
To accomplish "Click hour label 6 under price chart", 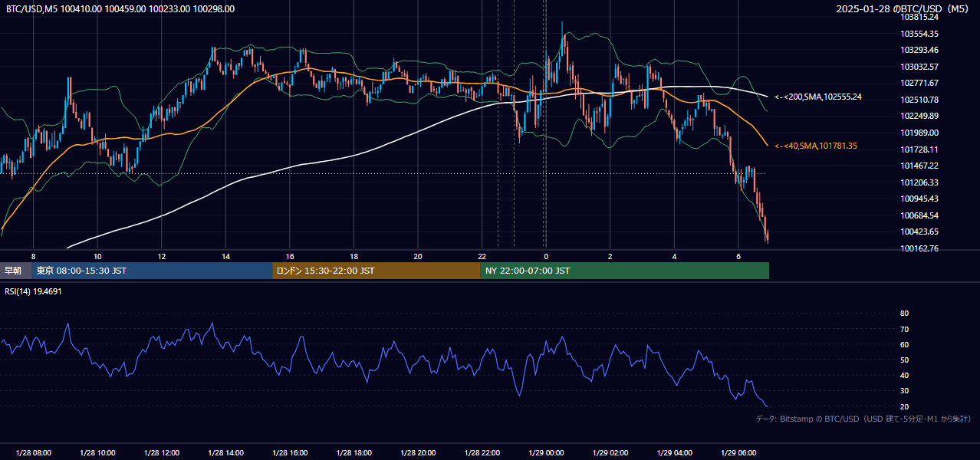I will click(x=738, y=256).
